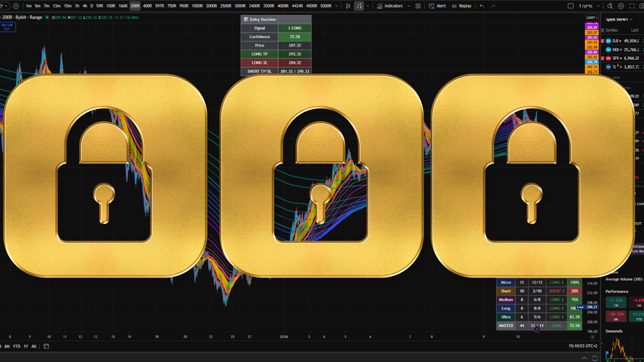Switch to the 4h timeframe

click(85, 6)
